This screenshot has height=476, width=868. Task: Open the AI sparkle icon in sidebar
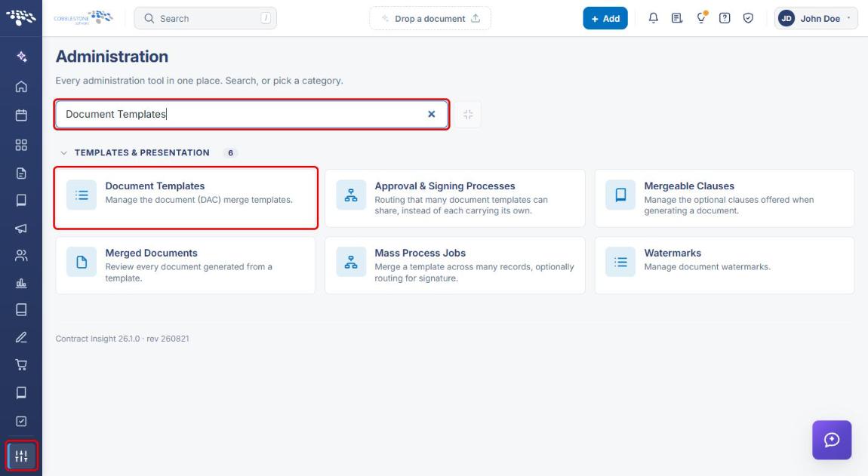coord(21,57)
